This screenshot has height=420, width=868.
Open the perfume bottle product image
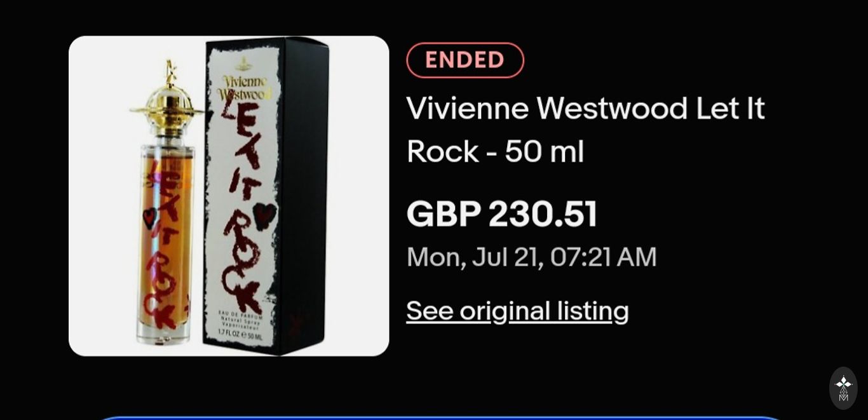(229, 196)
